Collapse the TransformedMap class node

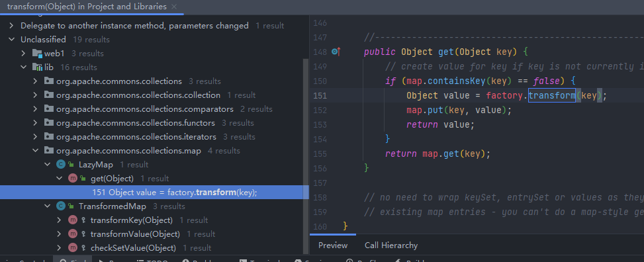point(47,206)
